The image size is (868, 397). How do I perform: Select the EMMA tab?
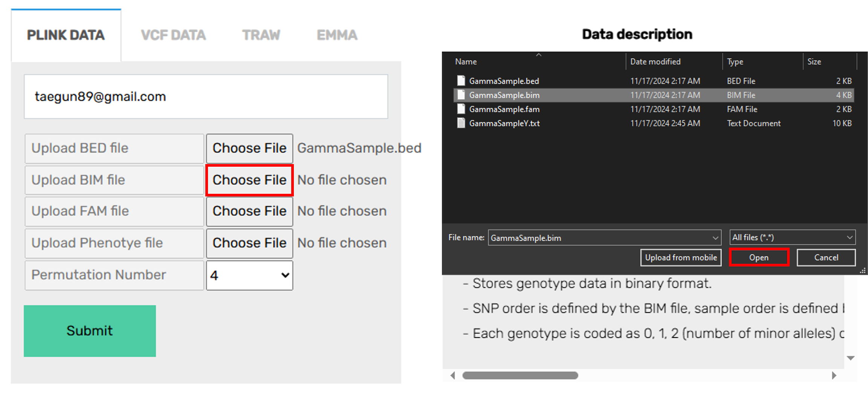coord(337,35)
